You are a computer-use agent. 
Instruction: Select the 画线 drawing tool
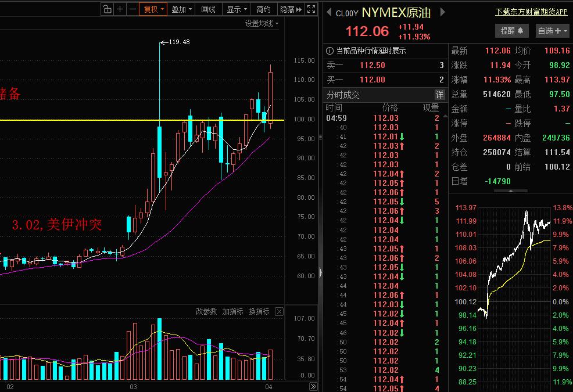[x=208, y=9]
